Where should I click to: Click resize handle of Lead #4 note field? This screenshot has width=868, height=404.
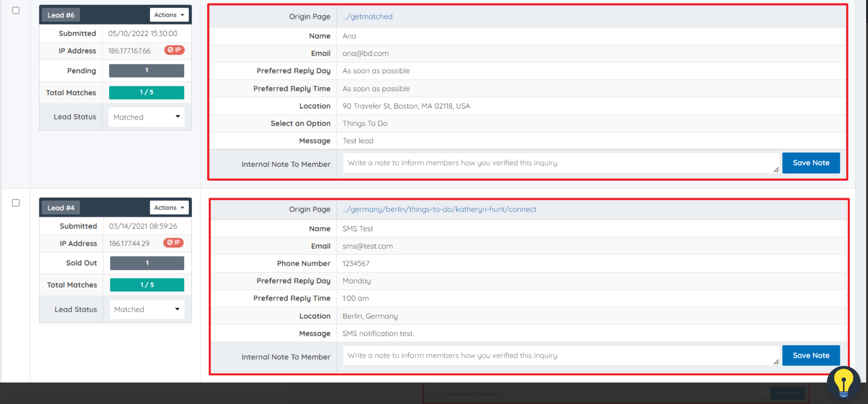776,362
